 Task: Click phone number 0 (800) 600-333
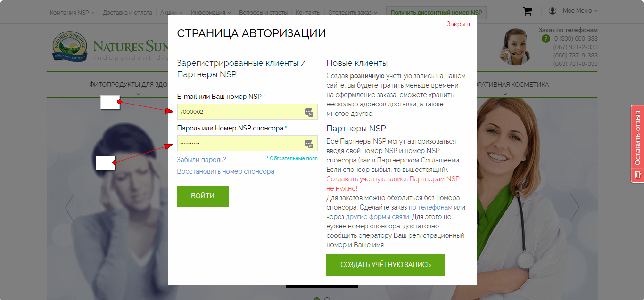pos(576,39)
